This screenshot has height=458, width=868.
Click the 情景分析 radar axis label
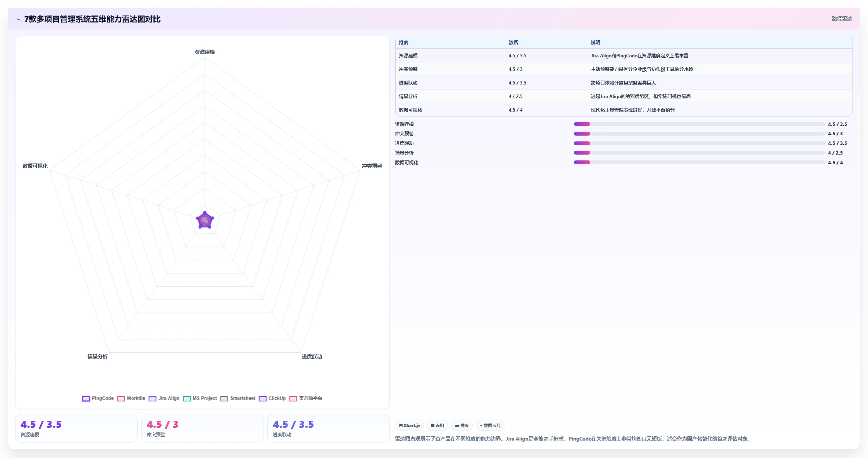coord(97,356)
